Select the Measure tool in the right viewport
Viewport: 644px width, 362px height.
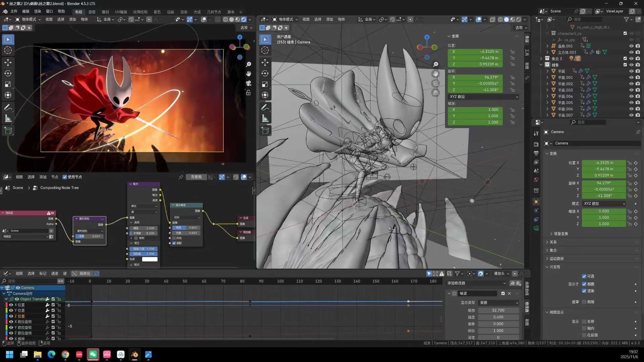tap(265, 118)
